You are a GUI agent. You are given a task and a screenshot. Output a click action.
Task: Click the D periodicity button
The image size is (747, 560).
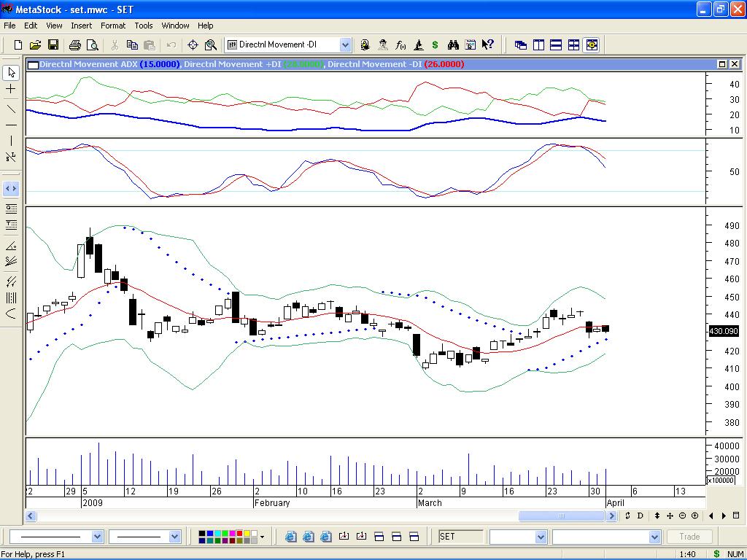click(x=640, y=516)
